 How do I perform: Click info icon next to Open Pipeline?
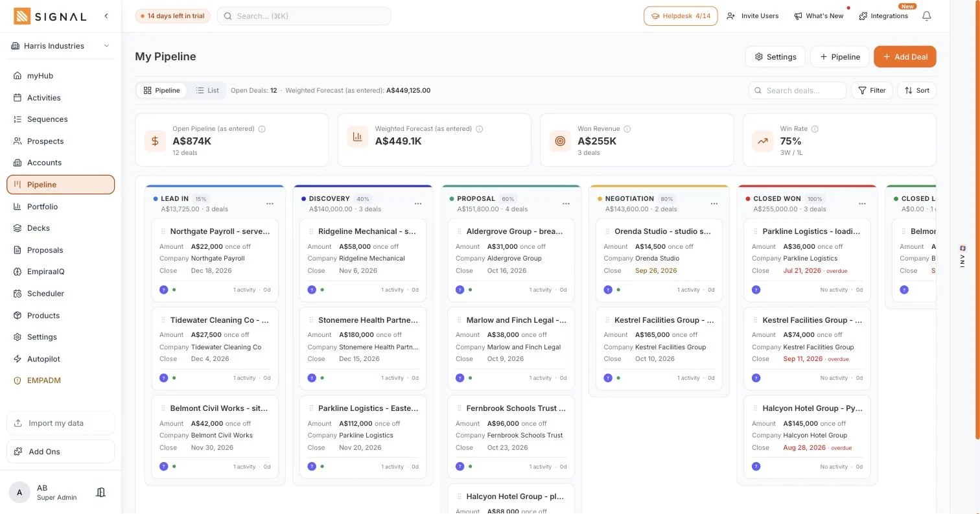(x=262, y=129)
